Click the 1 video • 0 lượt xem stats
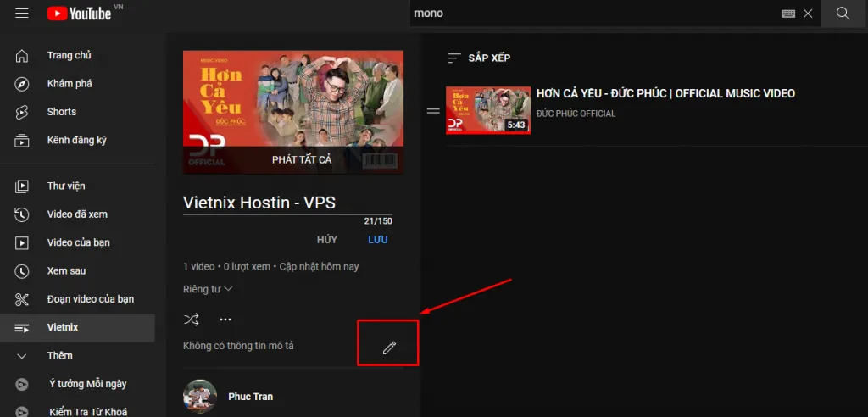 pos(227,266)
